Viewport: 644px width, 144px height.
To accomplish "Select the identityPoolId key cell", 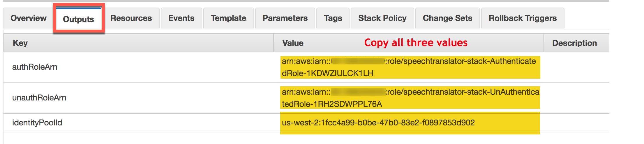I will (37, 123).
